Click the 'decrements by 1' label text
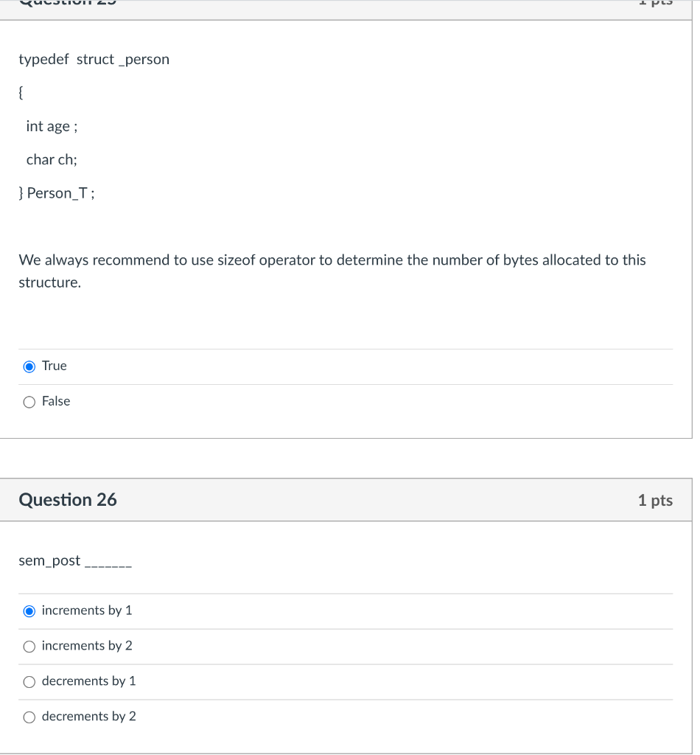This screenshot has height=755, width=700. tap(89, 681)
